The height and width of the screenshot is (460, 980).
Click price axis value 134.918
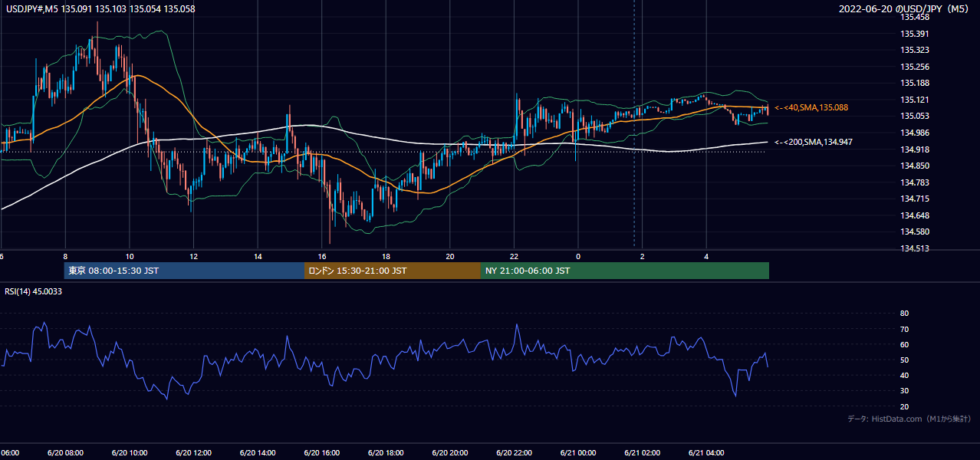point(915,149)
